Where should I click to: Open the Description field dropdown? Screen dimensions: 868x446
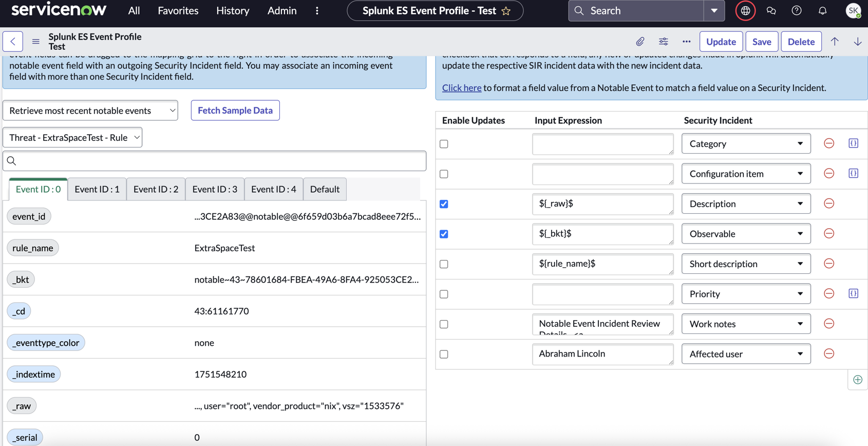[746, 204]
